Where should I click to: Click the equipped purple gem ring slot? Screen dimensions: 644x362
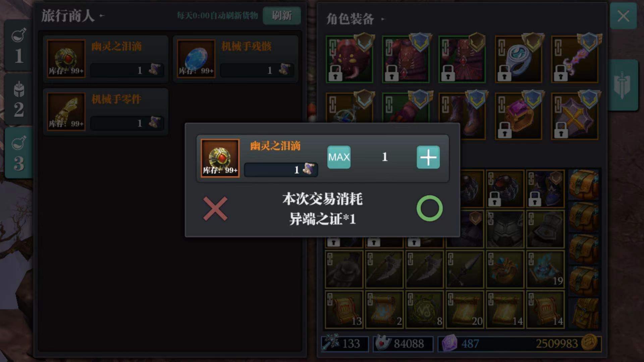coord(518,116)
